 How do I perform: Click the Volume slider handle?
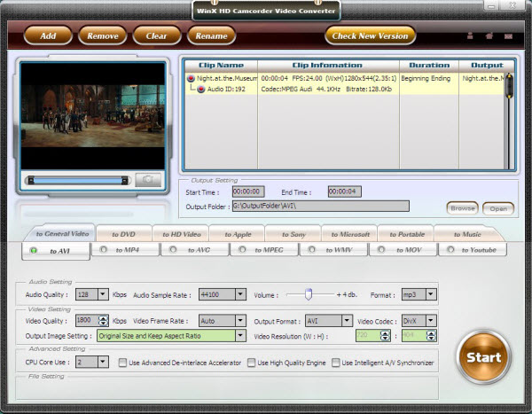click(308, 293)
